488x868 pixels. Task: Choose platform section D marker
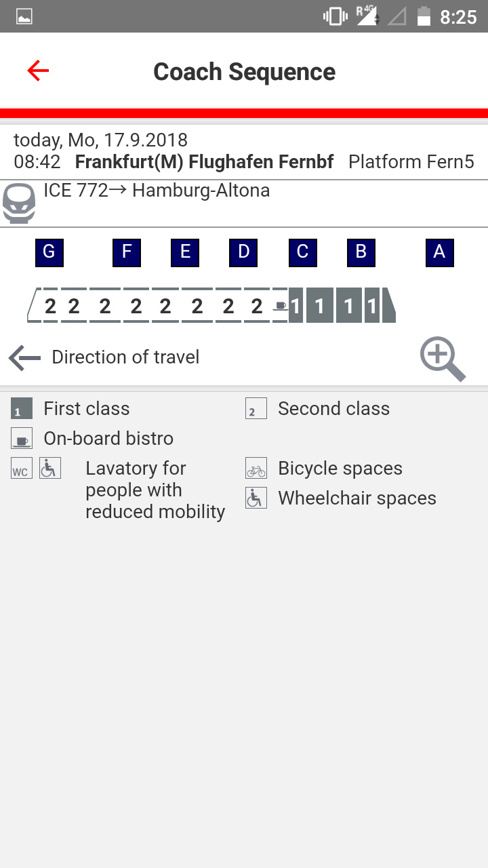point(243,252)
